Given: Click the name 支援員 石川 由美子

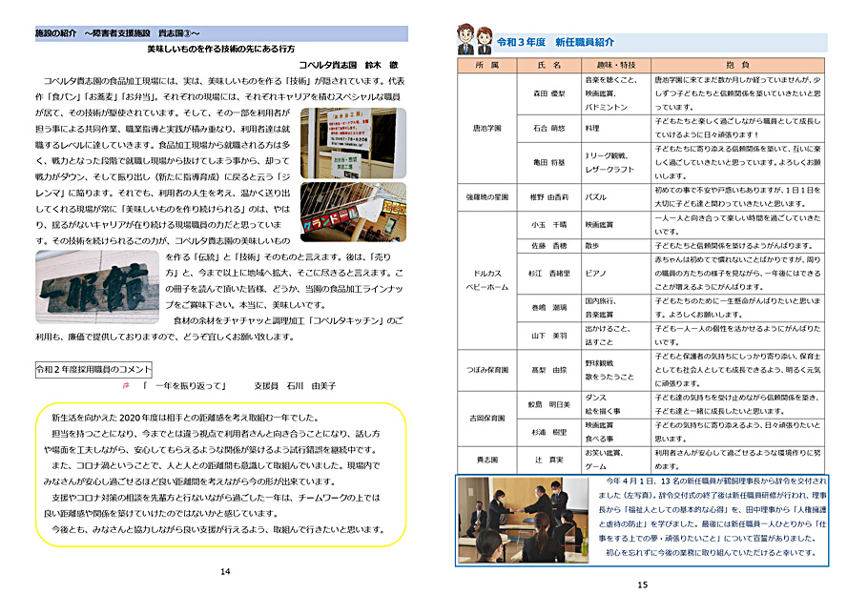Looking at the screenshot, I should pyautogui.click(x=295, y=386).
